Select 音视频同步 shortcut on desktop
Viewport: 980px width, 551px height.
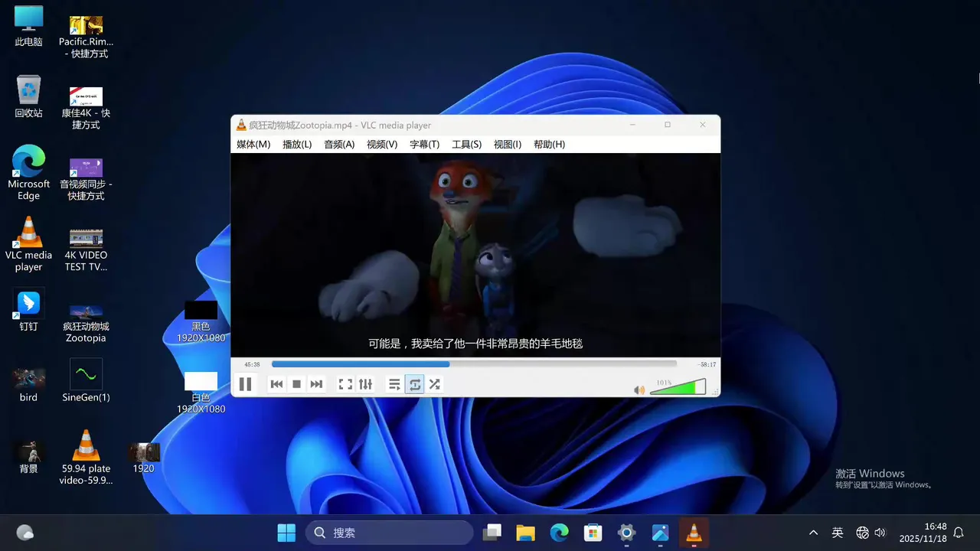pyautogui.click(x=86, y=178)
